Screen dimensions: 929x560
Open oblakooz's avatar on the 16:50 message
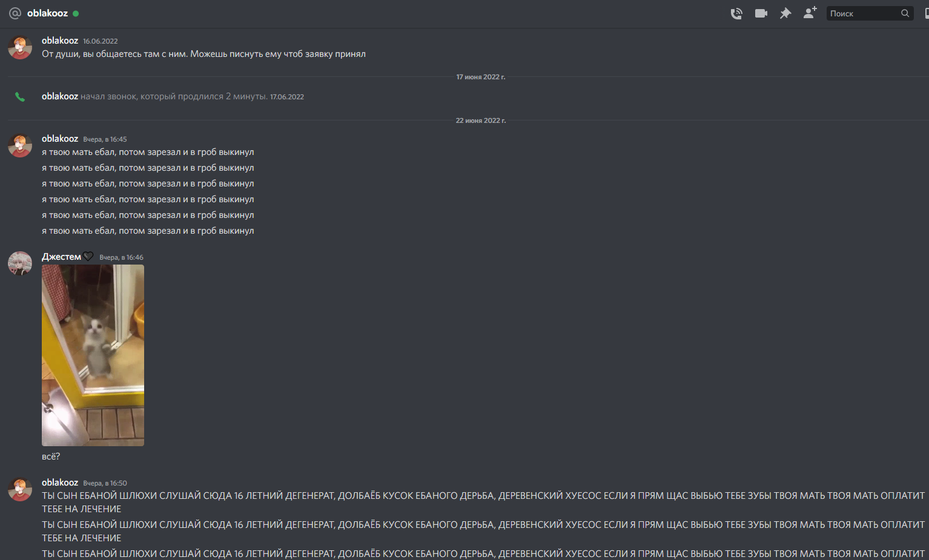[20, 489]
